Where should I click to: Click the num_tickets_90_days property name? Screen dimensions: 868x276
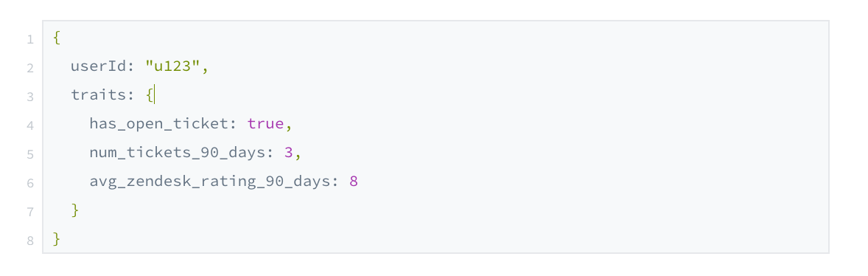click(177, 153)
